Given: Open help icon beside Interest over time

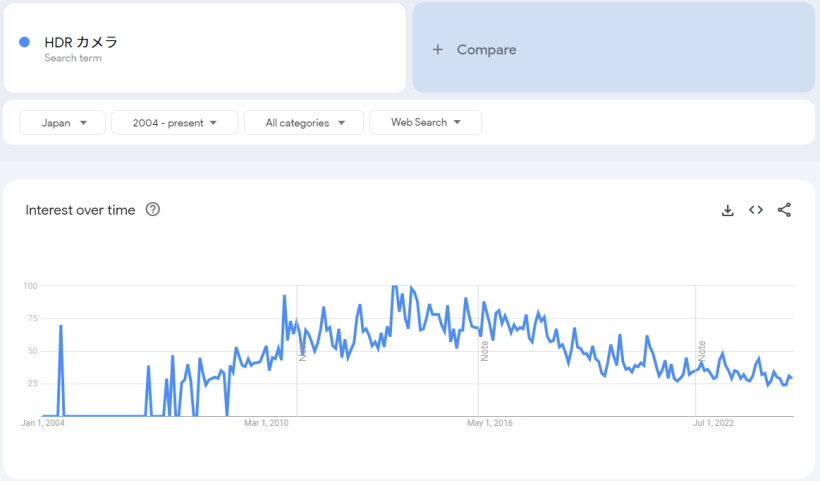Looking at the screenshot, I should [153, 210].
